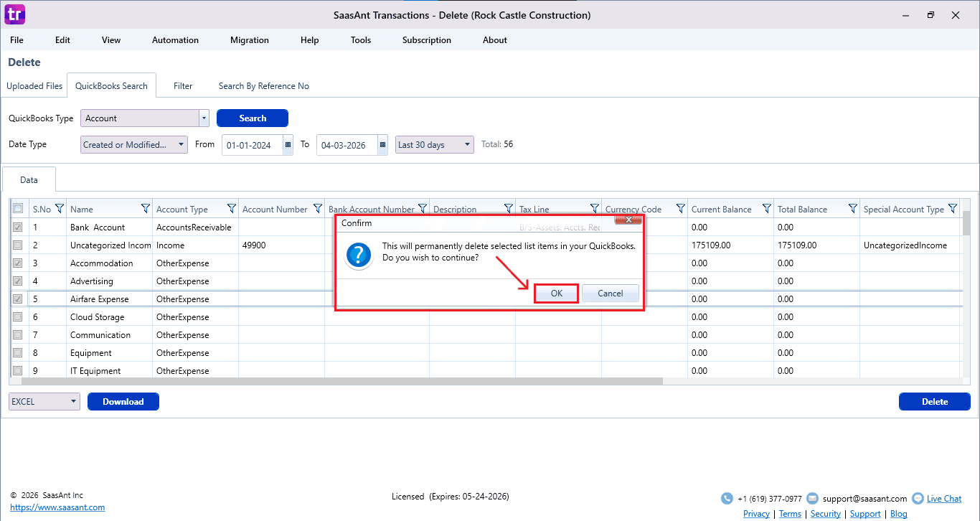Open filter on Bank Account Number column
Screen dimensions: 980x521
point(422,209)
